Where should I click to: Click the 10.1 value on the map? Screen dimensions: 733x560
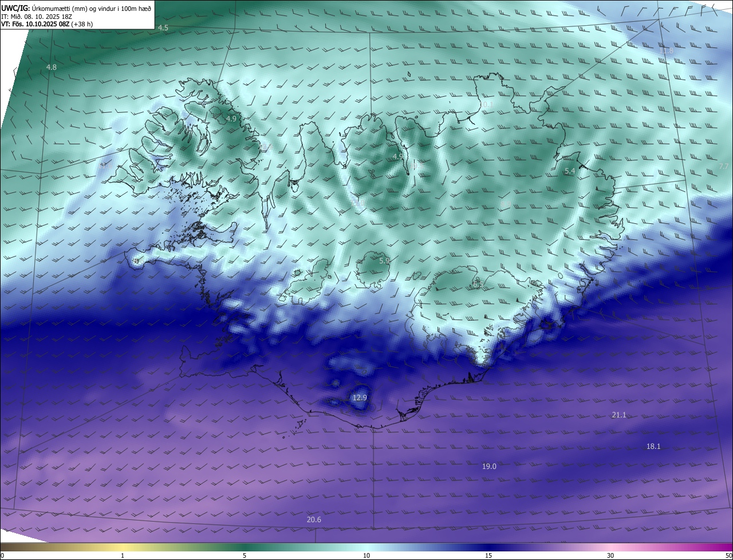coord(486,104)
